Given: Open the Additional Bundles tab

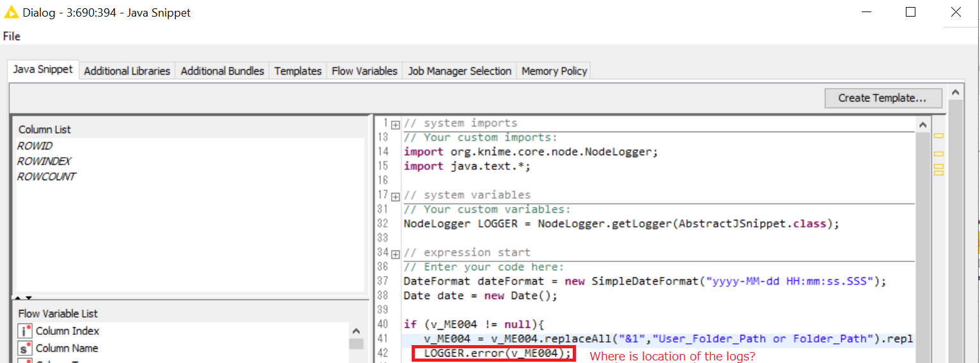Looking at the screenshot, I should point(222,71).
